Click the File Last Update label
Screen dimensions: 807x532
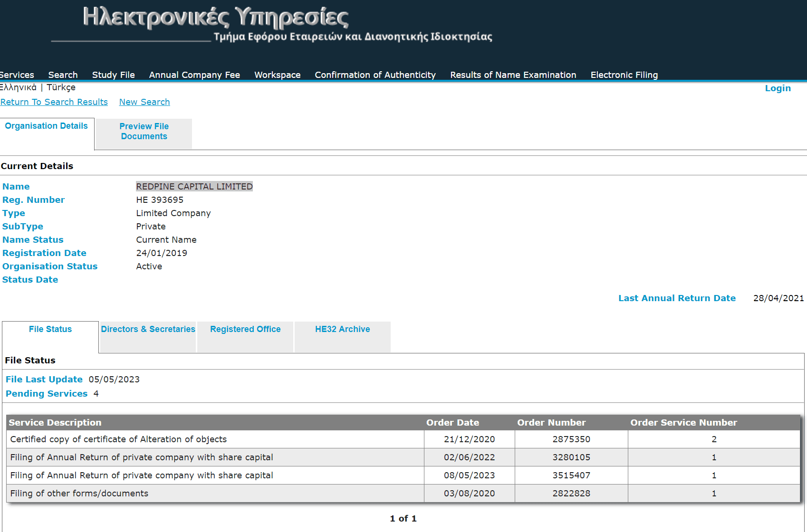pyautogui.click(x=44, y=380)
